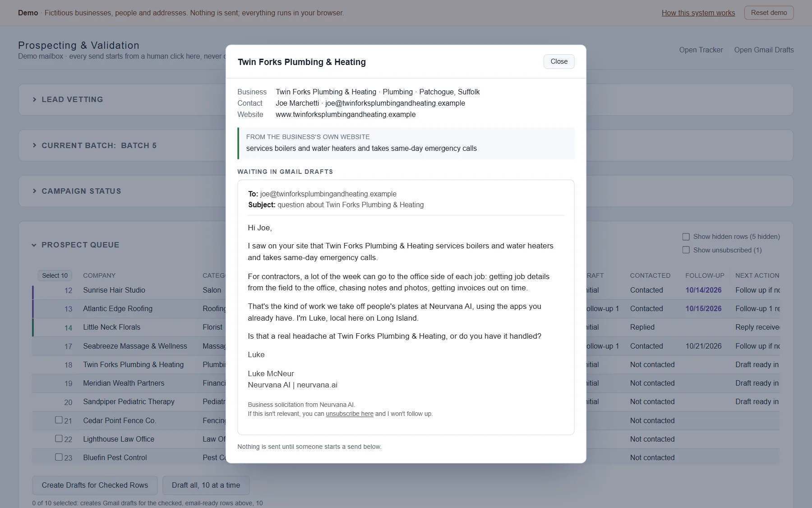Screen dimensions: 812x508
Task: Click Create Drafts for Checked Rows
Action: point(95,485)
